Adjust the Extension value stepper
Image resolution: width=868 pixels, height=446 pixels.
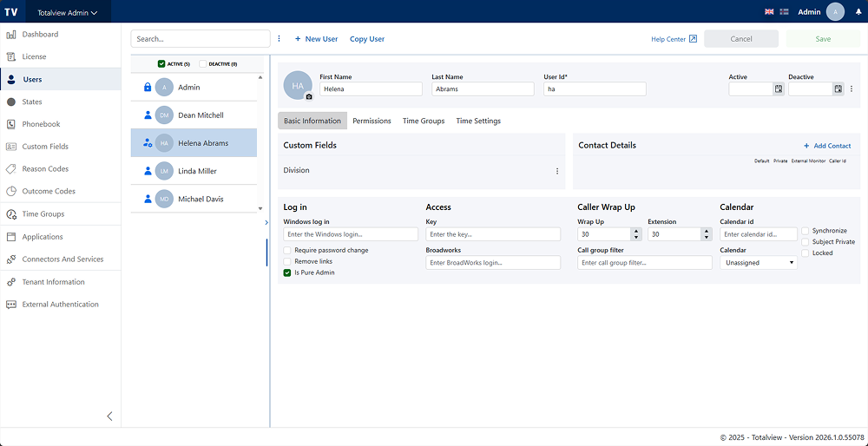pos(707,234)
